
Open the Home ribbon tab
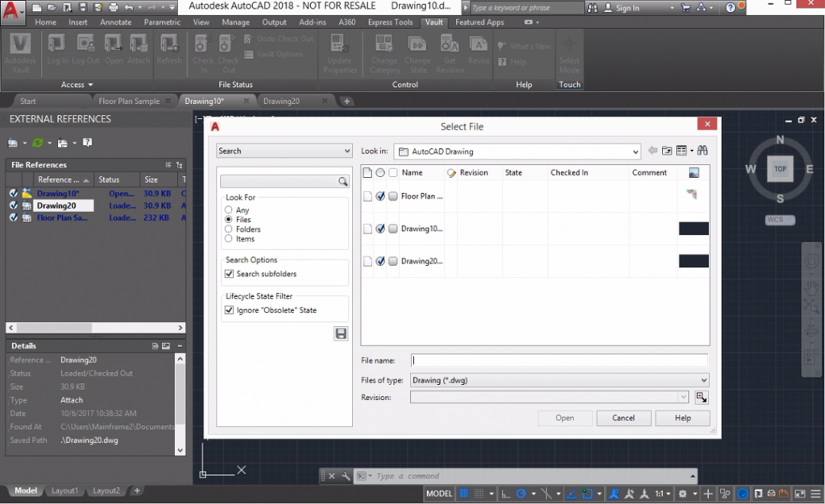pos(46,22)
